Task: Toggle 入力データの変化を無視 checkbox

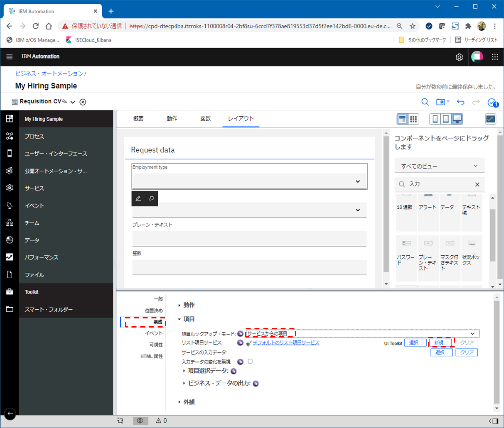Action: pos(250,361)
